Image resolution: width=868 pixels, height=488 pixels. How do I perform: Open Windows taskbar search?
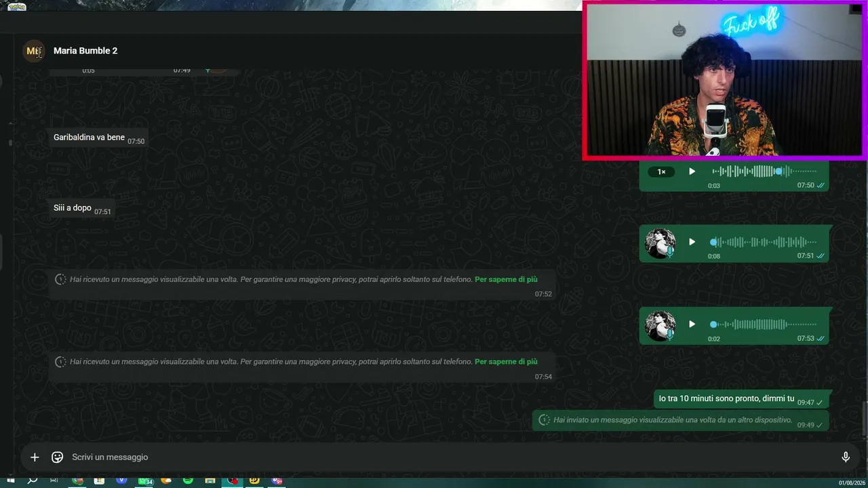32,481
